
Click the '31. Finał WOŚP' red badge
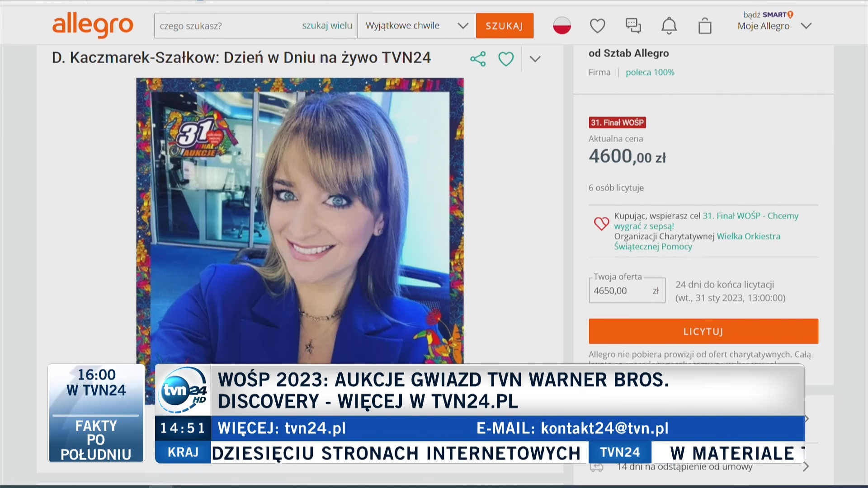click(x=618, y=122)
